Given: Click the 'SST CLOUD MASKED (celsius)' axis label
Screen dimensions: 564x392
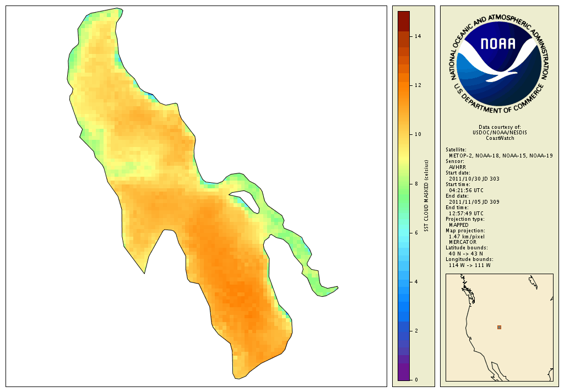Looking at the screenshot, I should (426, 196).
